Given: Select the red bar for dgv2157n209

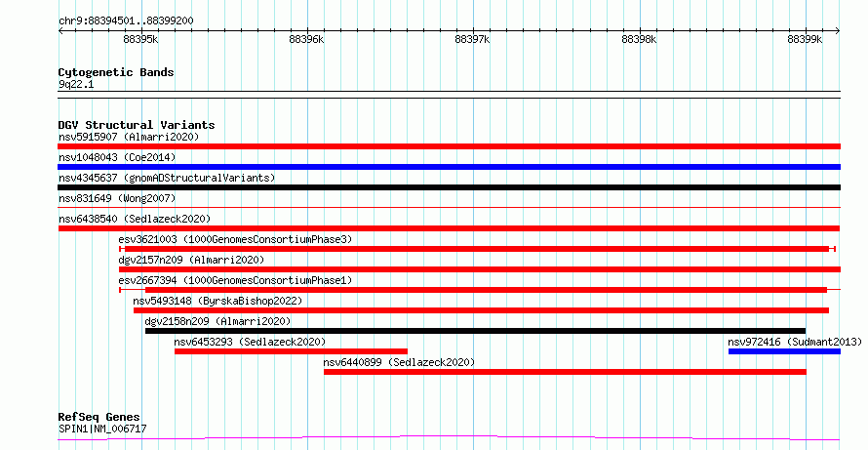Looking at the screenshot, I should point(480,269).
